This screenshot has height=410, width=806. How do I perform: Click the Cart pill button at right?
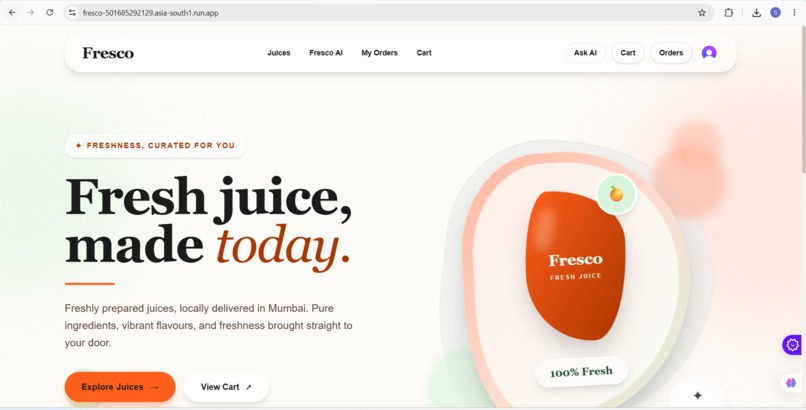(628, 53)
